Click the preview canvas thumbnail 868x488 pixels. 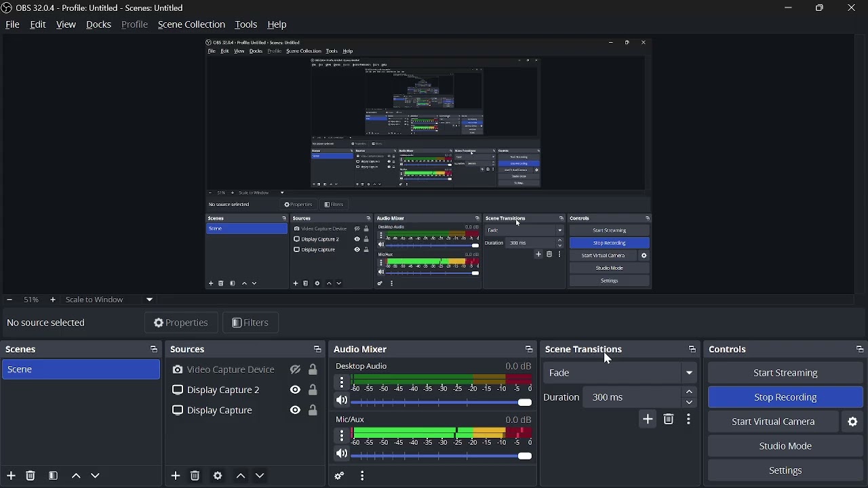point(429,164)
